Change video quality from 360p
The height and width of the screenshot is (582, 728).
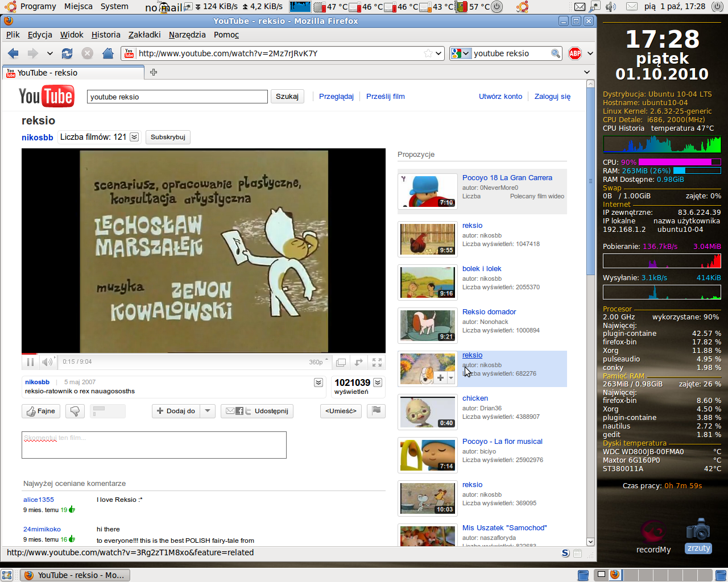pos(318,362)
